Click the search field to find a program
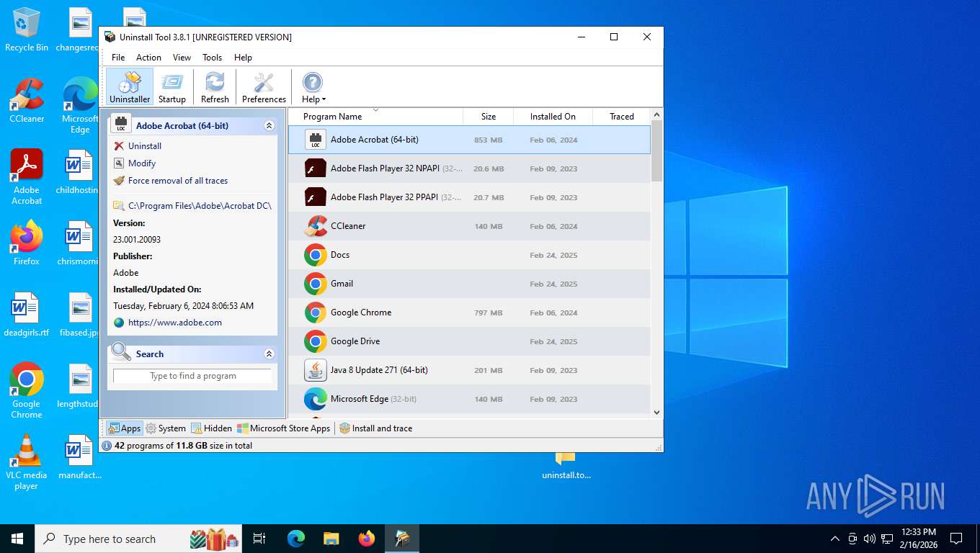 [x=192, y=376]
